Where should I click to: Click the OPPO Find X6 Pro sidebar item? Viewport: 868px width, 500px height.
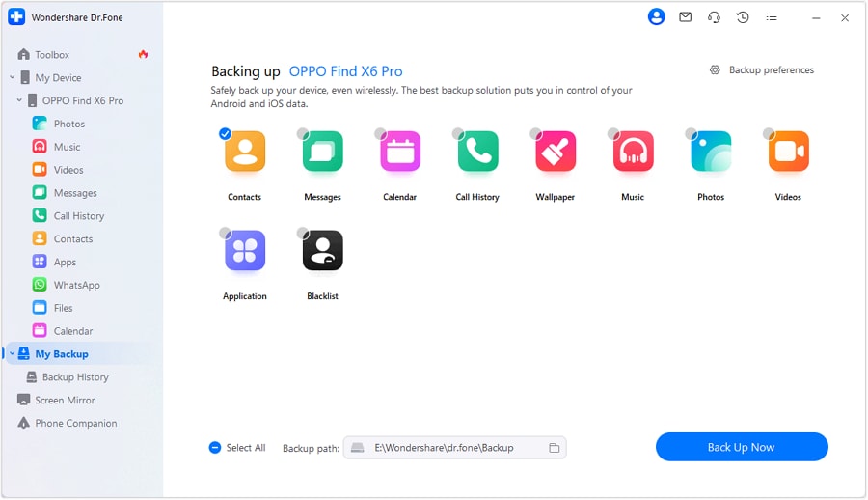(75, 100)
